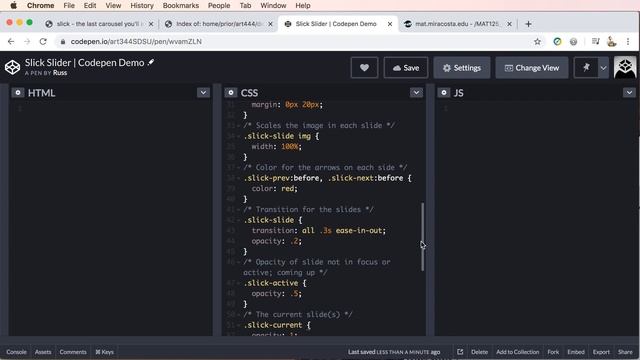The image size is (640, 360).
Task: Open Chrome three-dot menu
Action: tap(628, 42)
